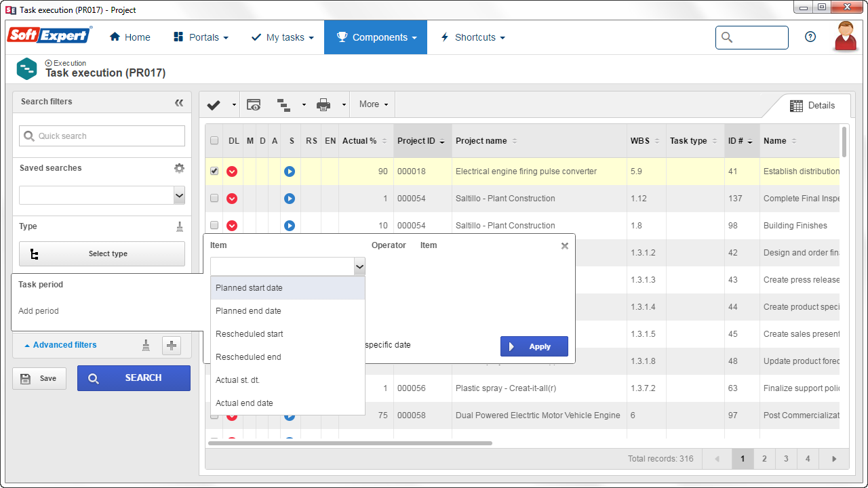Open the Saved searches combo box

[102, 195]
